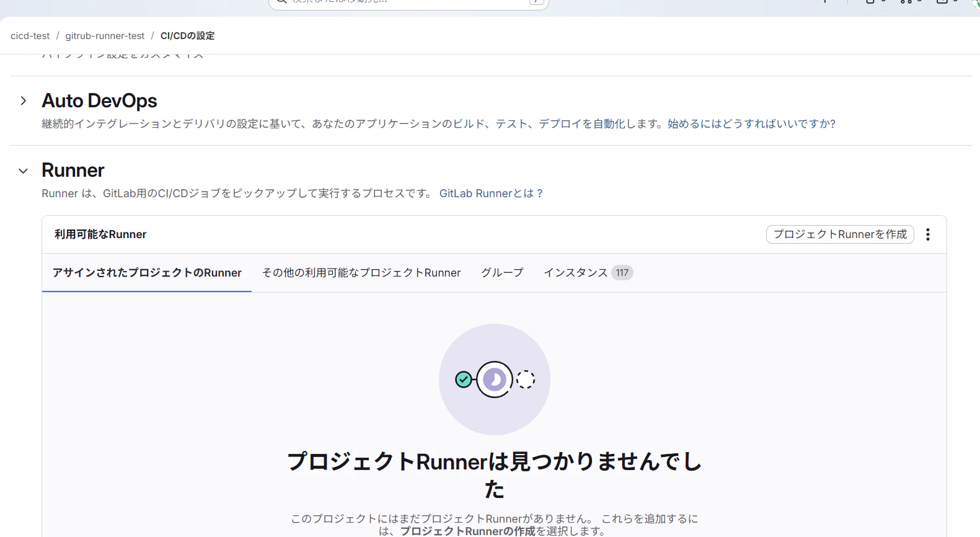Click the Auto DevOps heading

tap(99, 100)
